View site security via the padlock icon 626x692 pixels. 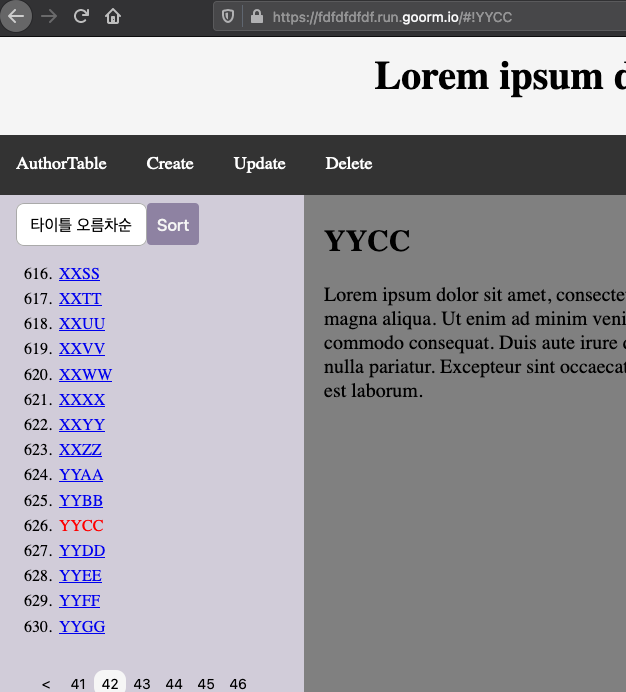click(x=256, y=17)
